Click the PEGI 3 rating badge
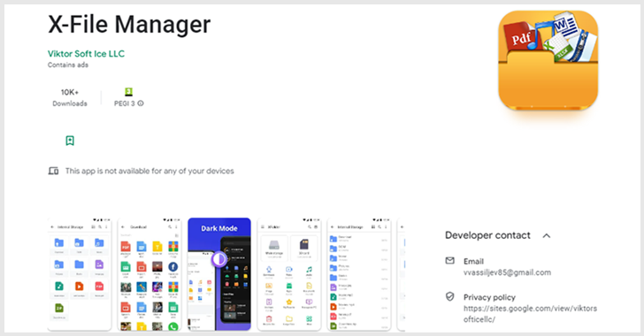Image resolution: width=644 pixels, height=336 pixels. (x=128, y=92)
